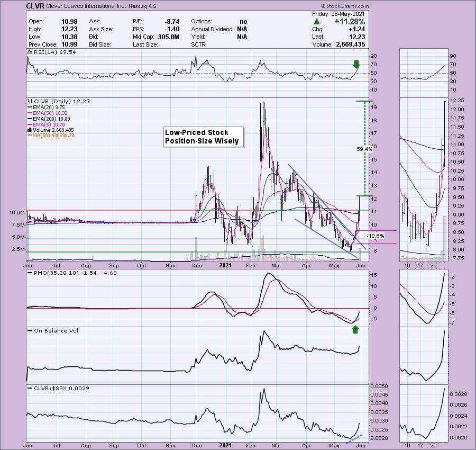Click the 12.25 price on the zoomed panel axis
The width and height of the screenshot is (476, 450).
coord(456,101)
